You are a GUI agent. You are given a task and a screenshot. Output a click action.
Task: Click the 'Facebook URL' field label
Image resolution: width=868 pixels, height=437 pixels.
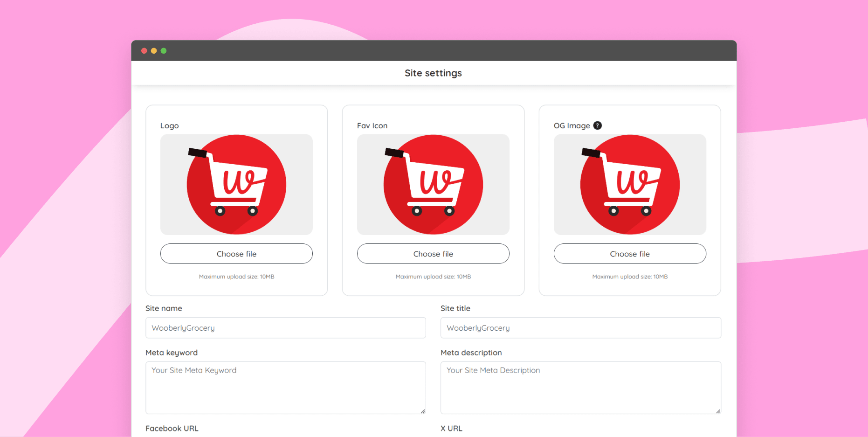point(172,428)
